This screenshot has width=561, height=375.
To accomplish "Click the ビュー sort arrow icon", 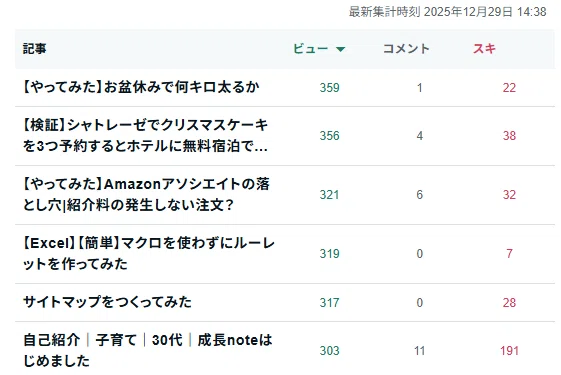I will point(341,49).
